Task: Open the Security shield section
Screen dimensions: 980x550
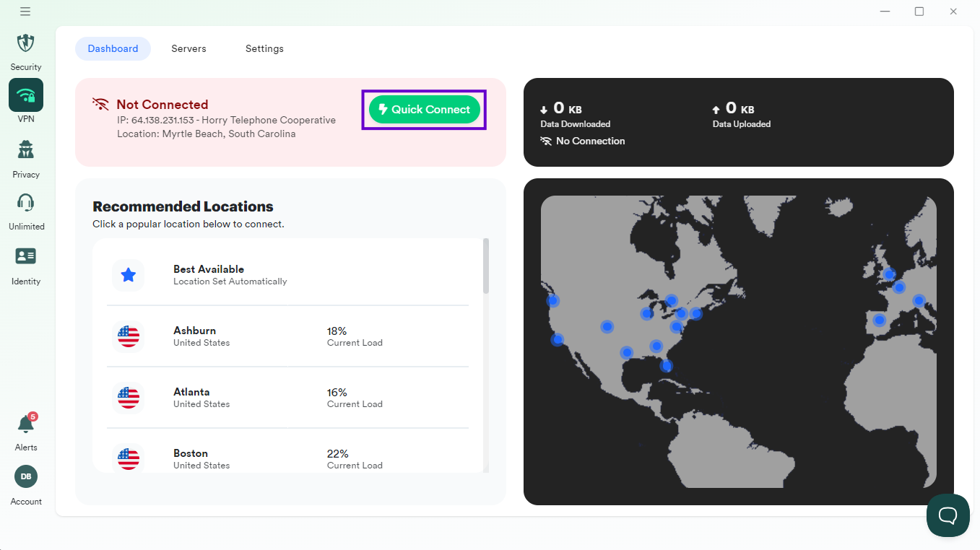Action: pyautogui.click(x=26, y=43)
